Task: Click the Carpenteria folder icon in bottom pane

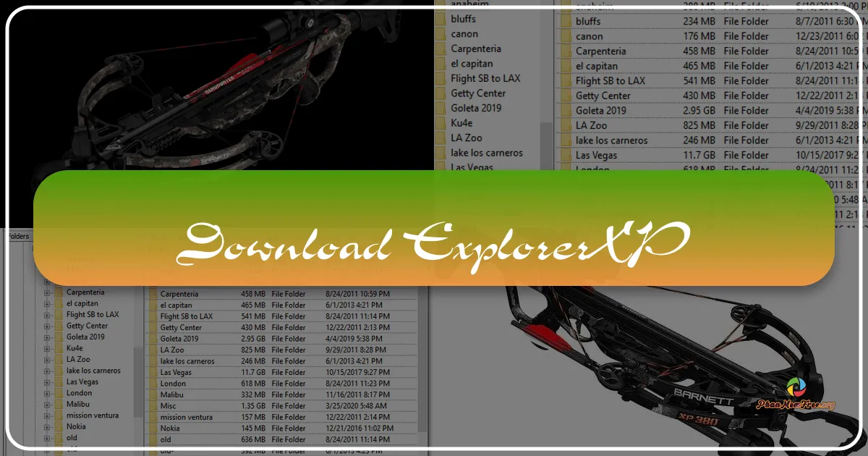Action: tap(153, 293)
